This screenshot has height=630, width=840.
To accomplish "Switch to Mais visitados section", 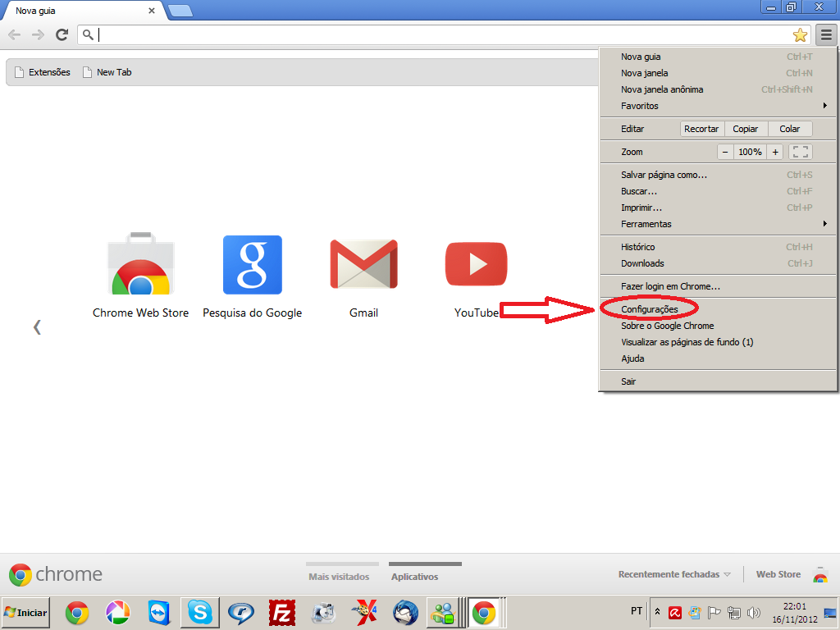I will [x=339, y=577].
